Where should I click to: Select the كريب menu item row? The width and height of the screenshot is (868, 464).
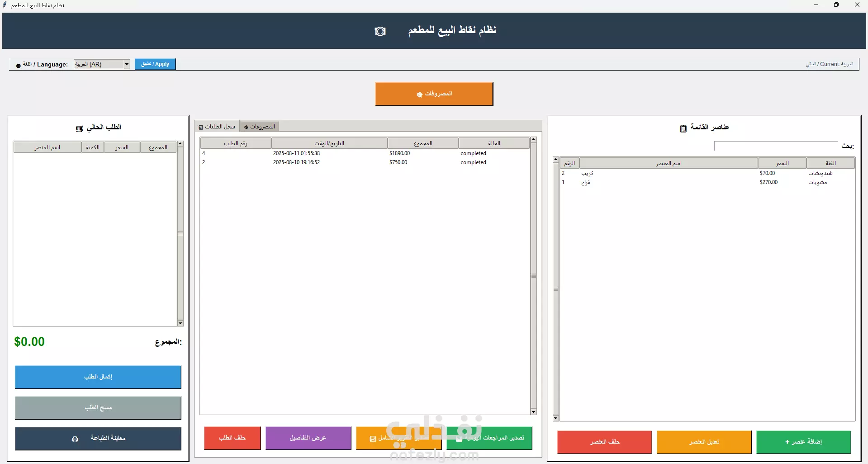tap(707, 173)
